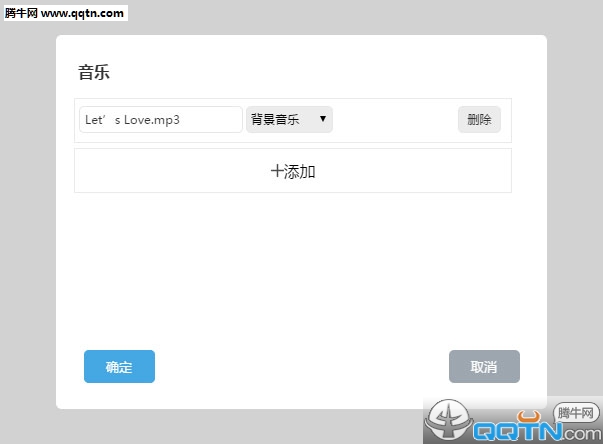The height and width of the screenshot is (444, 603).
Task: Cancel the dialog with the 取消 button
Action: [x=484, y=367]
